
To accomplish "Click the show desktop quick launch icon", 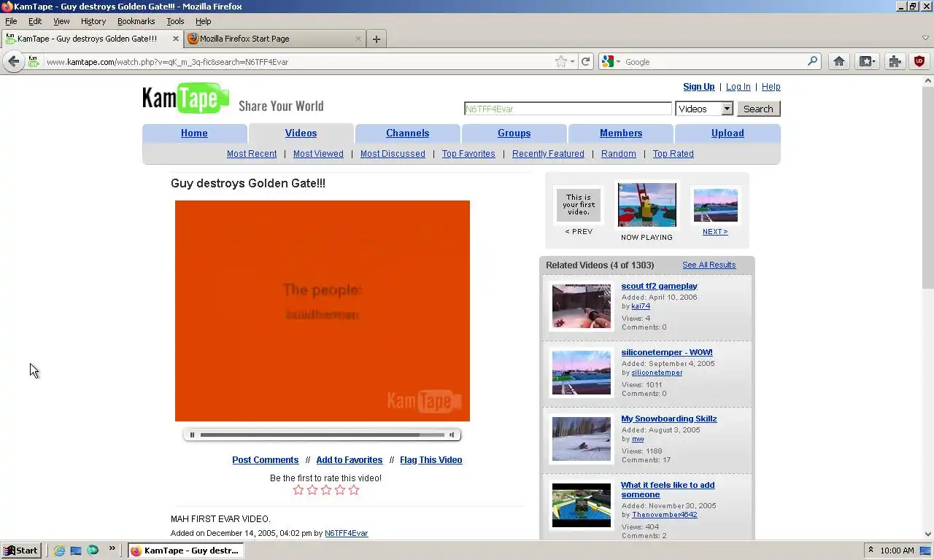I will 76,551.
